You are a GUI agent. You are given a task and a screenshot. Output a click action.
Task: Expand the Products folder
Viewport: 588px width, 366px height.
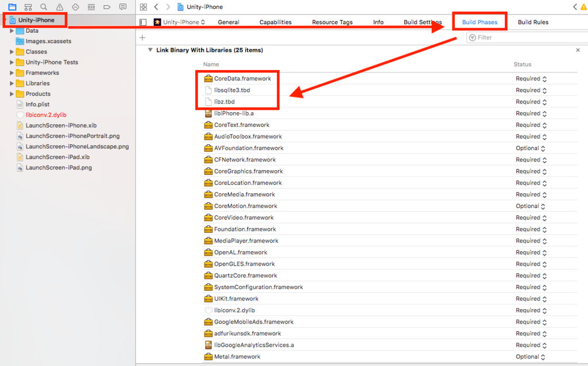[11, 94]
